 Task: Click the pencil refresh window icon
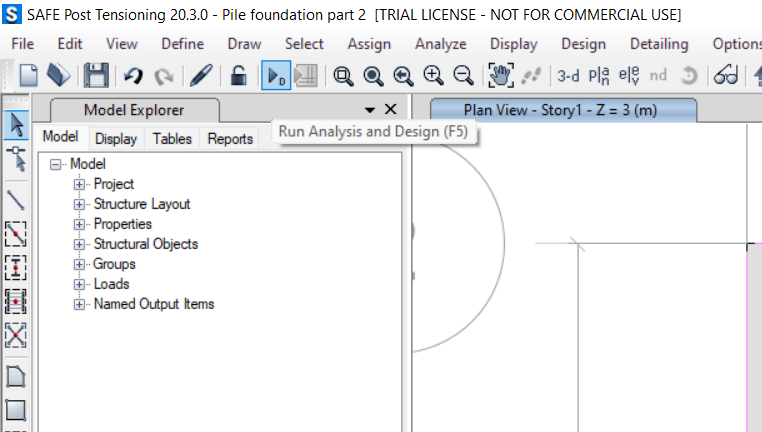click(x=201, y=76)
